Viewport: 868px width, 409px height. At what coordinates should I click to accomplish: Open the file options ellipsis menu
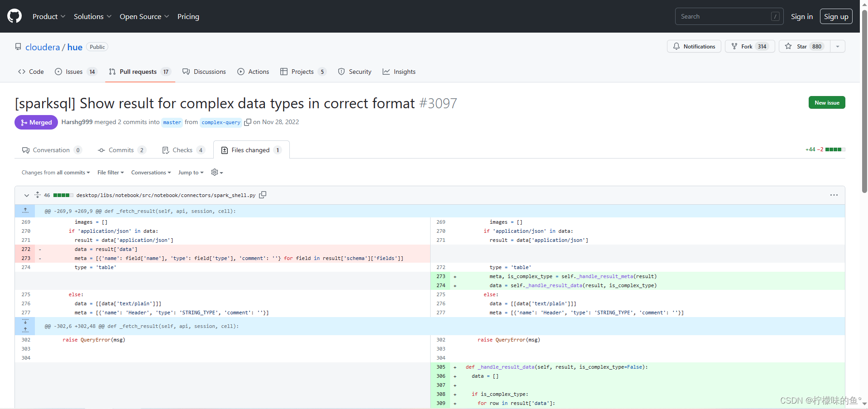[834, 195]
